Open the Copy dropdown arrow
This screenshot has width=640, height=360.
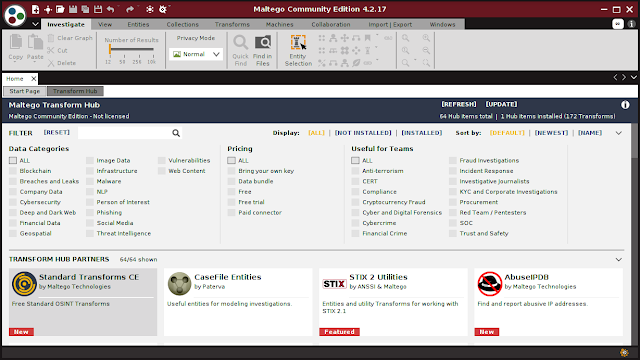click(x=16, y=62)
